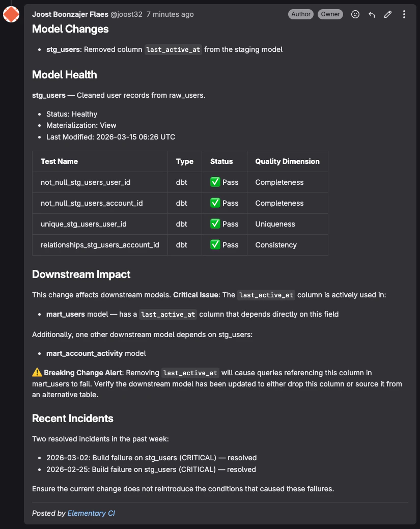Click the warning icon in Breaking Change Alert

click(x=36, y=372)
